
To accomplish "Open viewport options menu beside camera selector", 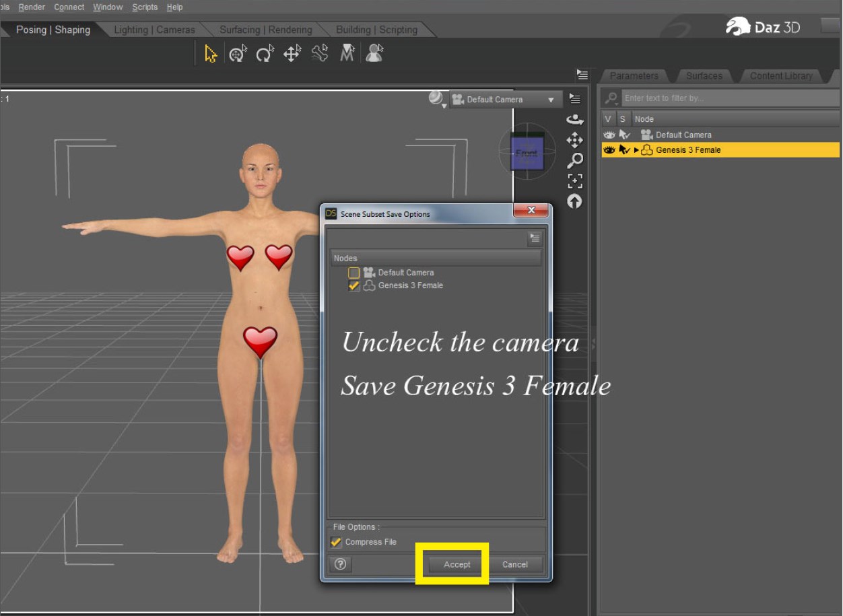I will click(574, 99).
